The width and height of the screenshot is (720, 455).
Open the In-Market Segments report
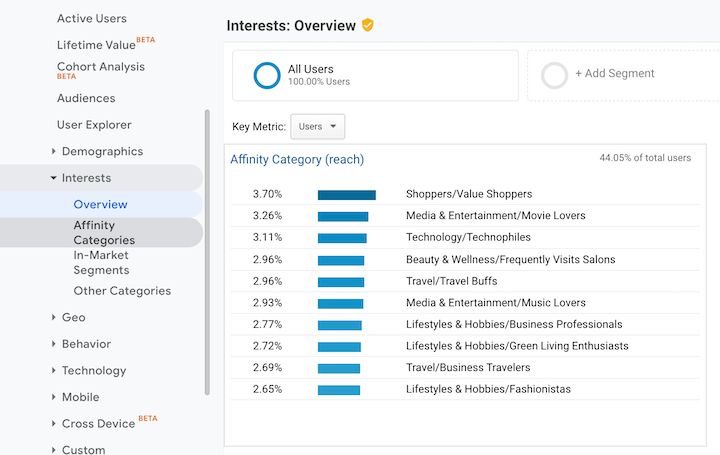pos(101,262)
